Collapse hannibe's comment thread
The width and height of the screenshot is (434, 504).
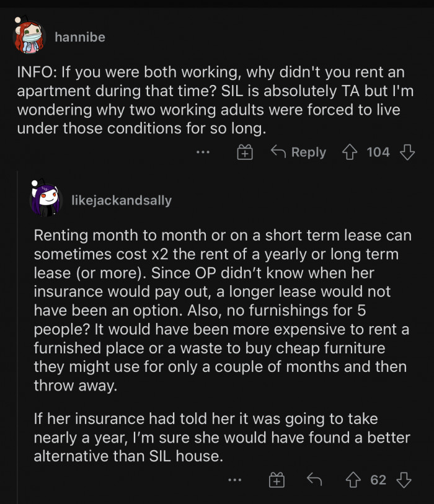click(80, 37)
